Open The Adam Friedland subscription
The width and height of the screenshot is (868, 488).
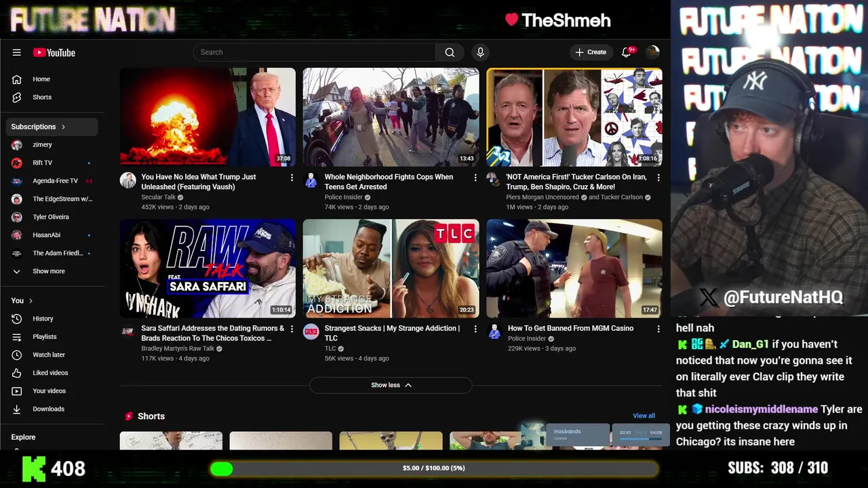pyautogui.click(x=52, y=253)
